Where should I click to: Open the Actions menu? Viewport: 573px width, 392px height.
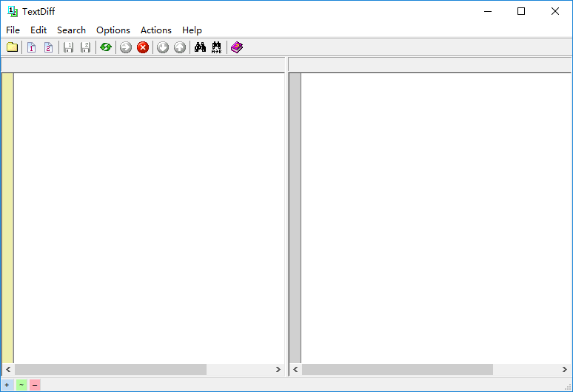click(x=156, y=30)
